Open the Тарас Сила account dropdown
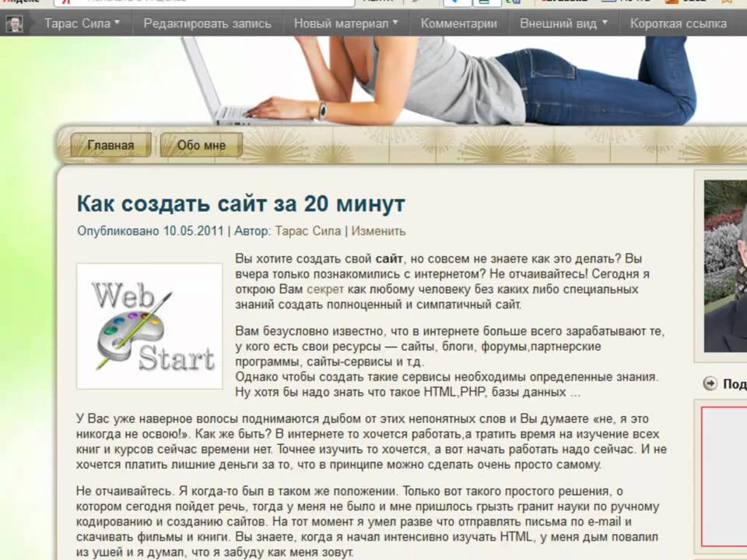This screenshot has height=560, width=747. [x=82, y=23]
